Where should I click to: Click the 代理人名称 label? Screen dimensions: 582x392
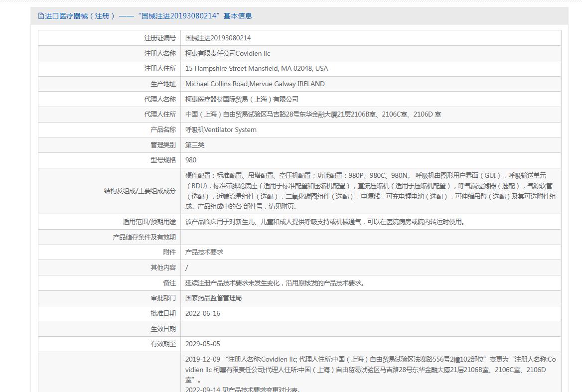pyautogui.click(x=160, y=99)
